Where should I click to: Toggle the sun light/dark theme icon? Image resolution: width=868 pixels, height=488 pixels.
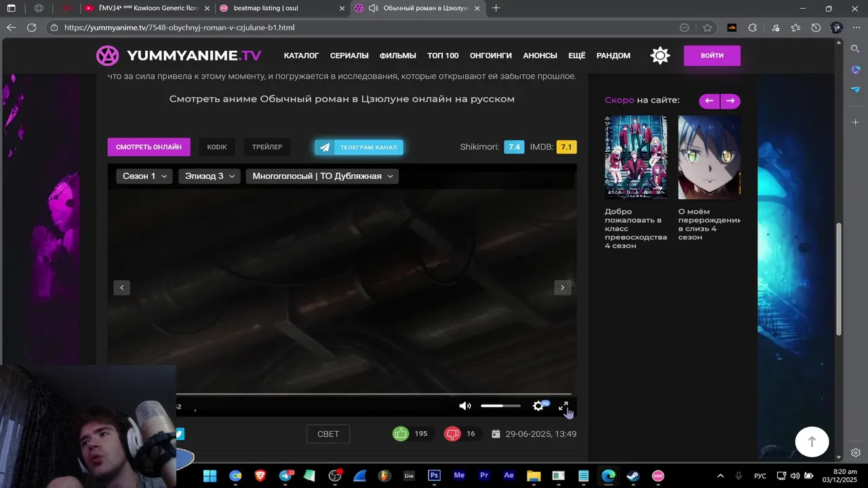(660, 56)
